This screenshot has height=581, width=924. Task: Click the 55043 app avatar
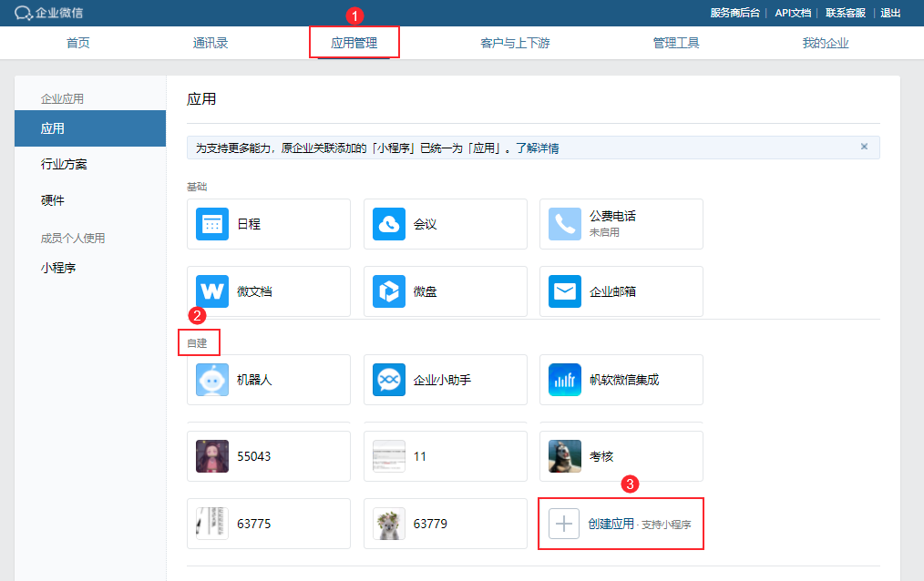(212, 456)
